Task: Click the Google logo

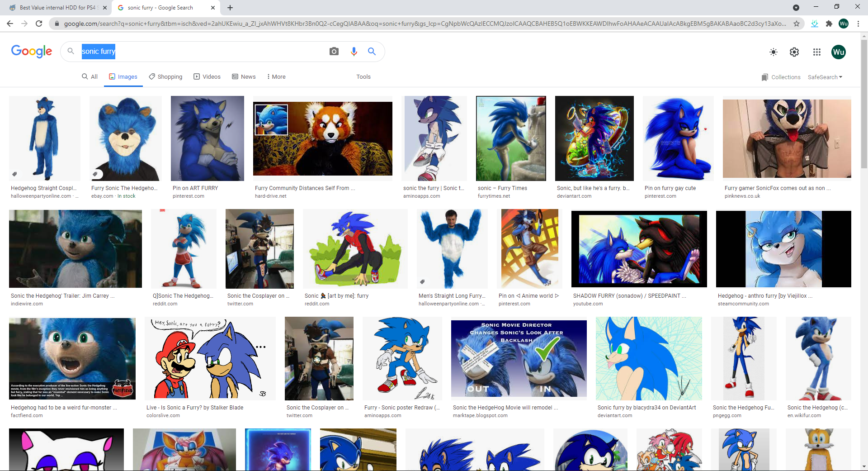Action: point(32,51)
